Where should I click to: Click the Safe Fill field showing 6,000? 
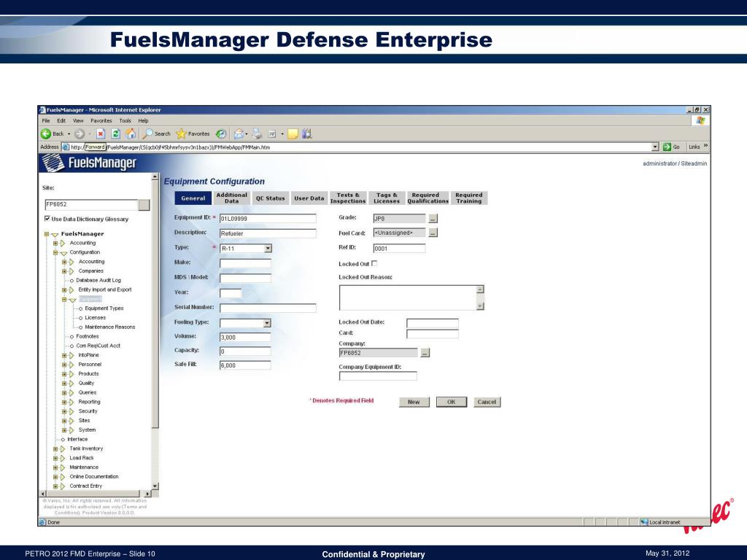245,365
